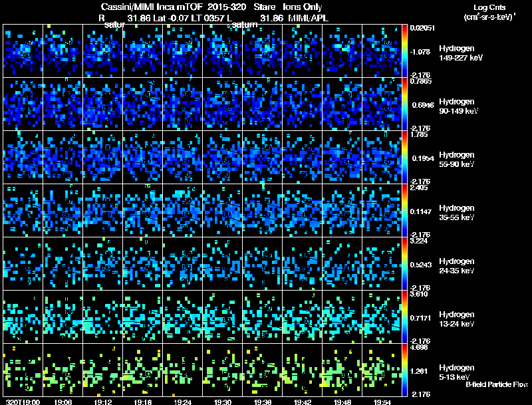532x405 pixels.
Task: Open the 24-35 keV image panel at 19:36
Action: point(262,264)
